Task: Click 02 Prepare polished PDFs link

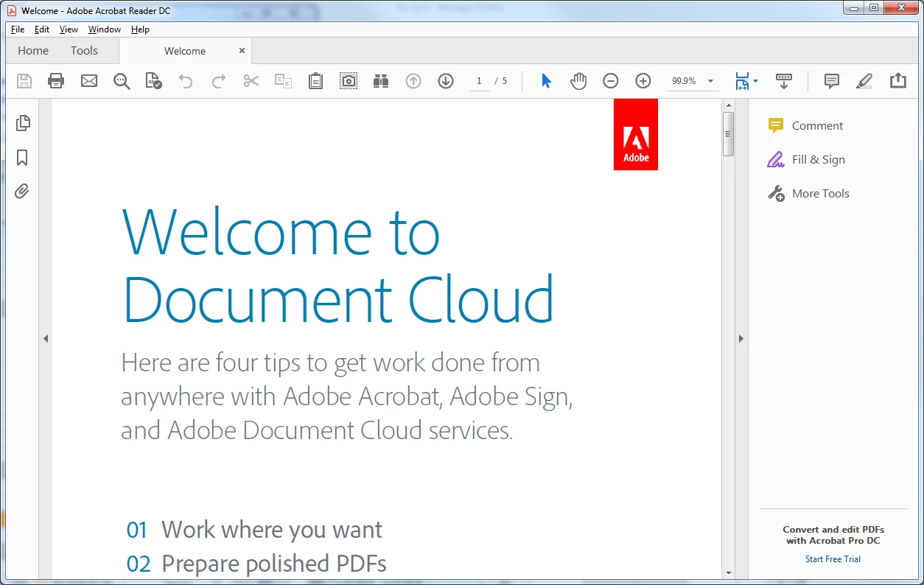Action: click(256, 564)
